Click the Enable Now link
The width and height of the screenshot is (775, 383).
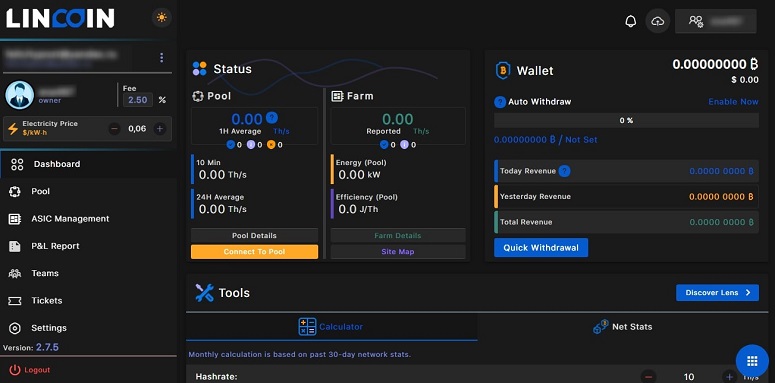pos(733,102)
